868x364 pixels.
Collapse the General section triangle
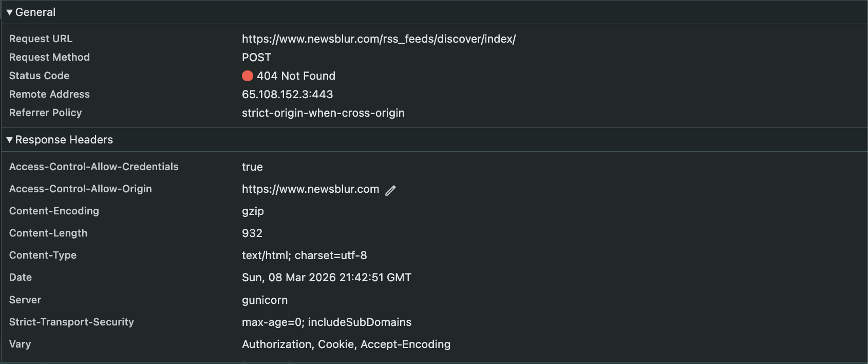pyautogui.click(x=9, y=12)
